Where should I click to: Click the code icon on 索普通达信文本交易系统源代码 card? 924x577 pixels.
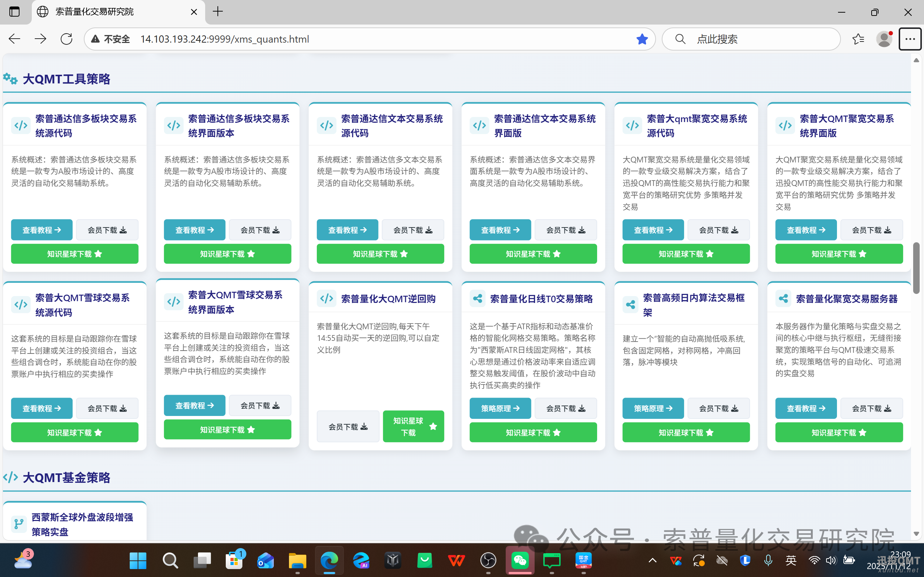pyautogui.click(x=326, y=125)
